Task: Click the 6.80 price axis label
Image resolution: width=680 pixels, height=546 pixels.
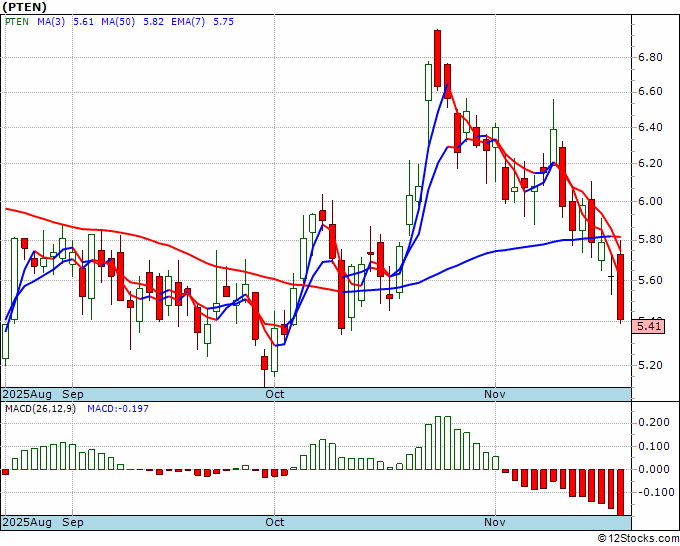Action: 650,57
